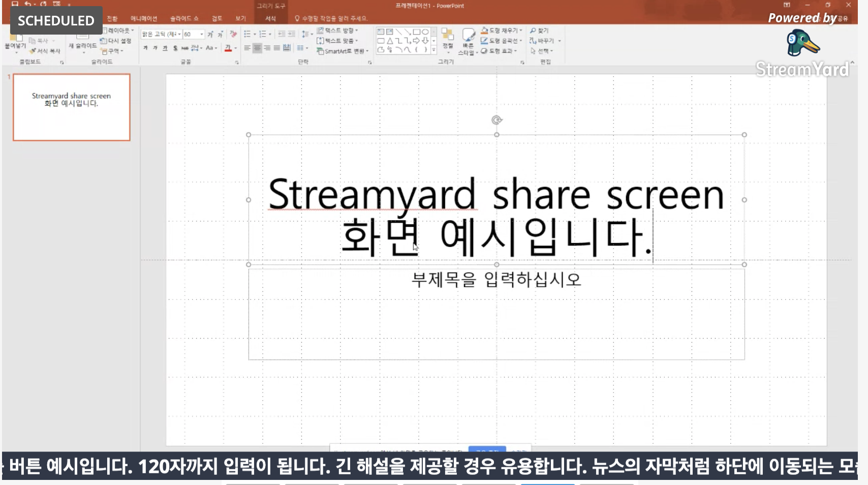
Task: Apply the red font color swatch
Action: pyautogui.click(x=228, y=48)
